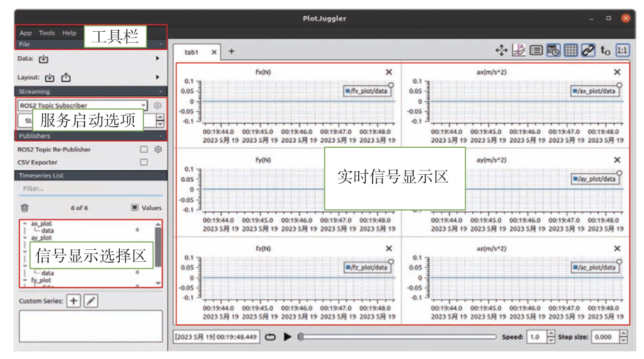The image size is (644, 359).
Task: Click the /ay_plot/data legend entry
Action: (595, 179)
